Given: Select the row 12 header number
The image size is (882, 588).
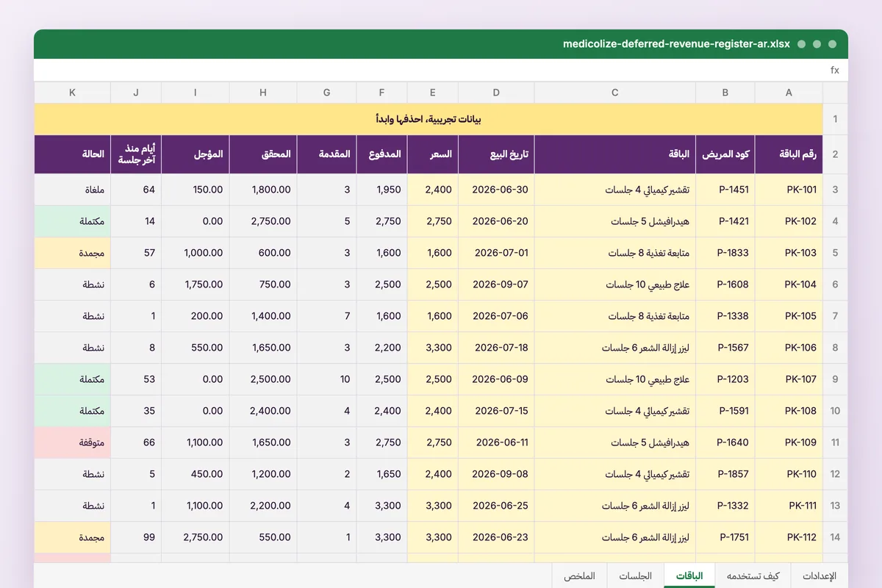Looking at the screenshot, I should coord(835,474).
